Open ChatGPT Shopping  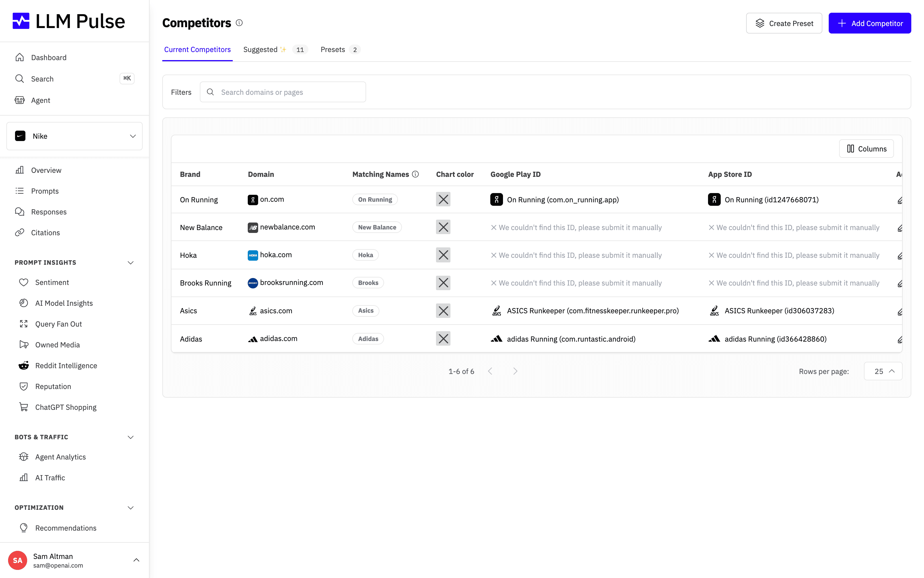[x=66, y=407]
